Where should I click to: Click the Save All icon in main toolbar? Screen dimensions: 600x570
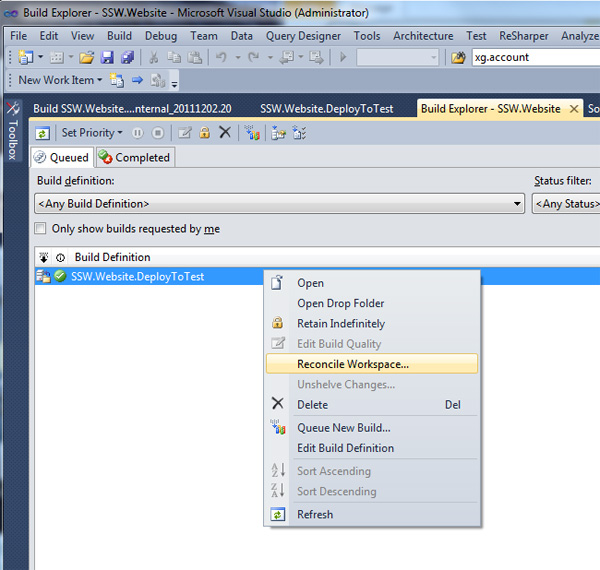pos(127,58)
